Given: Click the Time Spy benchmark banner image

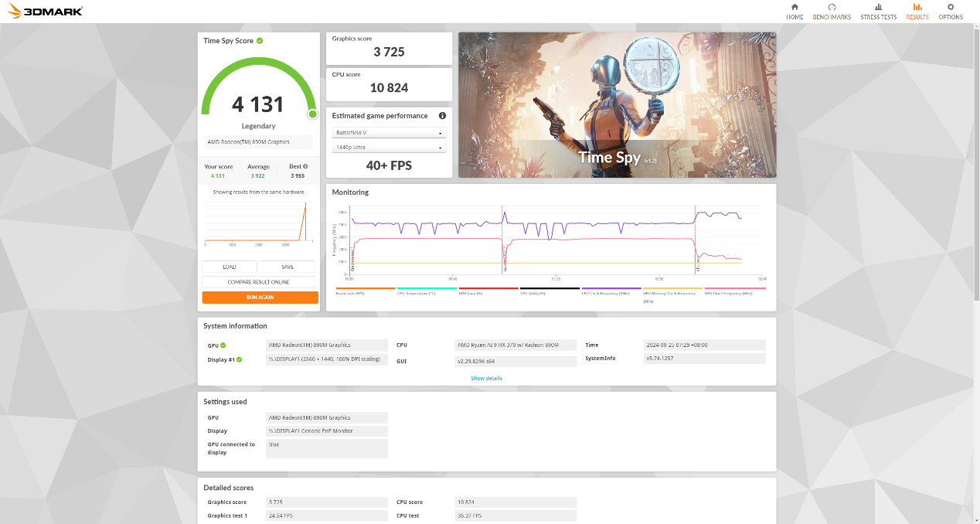Looking at the screenshot, I should pyautogui.click(x=617, y=104).
